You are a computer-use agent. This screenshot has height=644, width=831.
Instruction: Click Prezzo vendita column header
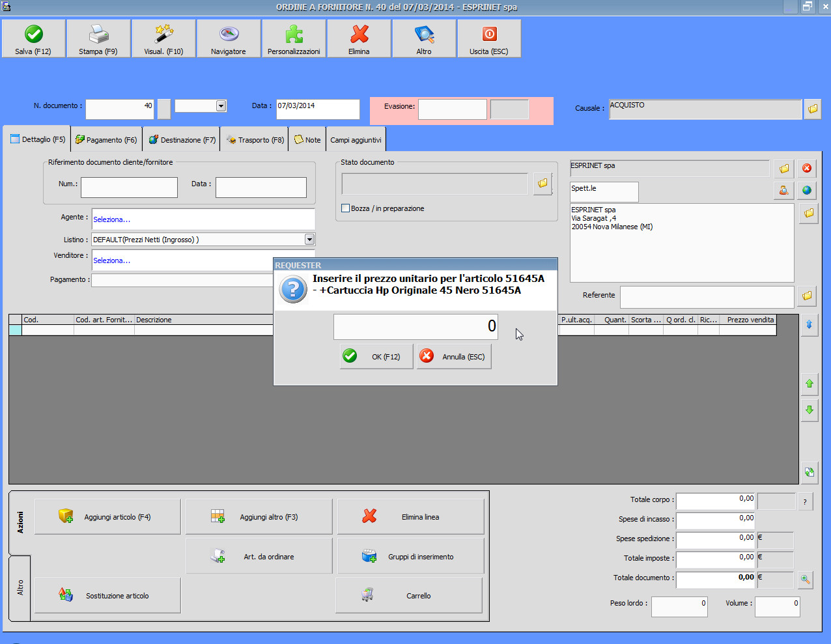tap(748, 320)
